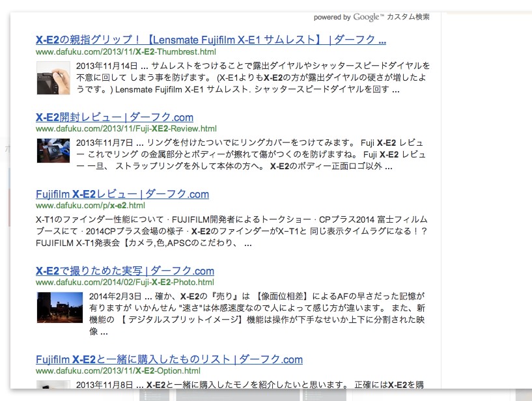Select snippet text dated 2013年11月7日
The height and width of the screenshot is (401, 532).
coord(251,154)
